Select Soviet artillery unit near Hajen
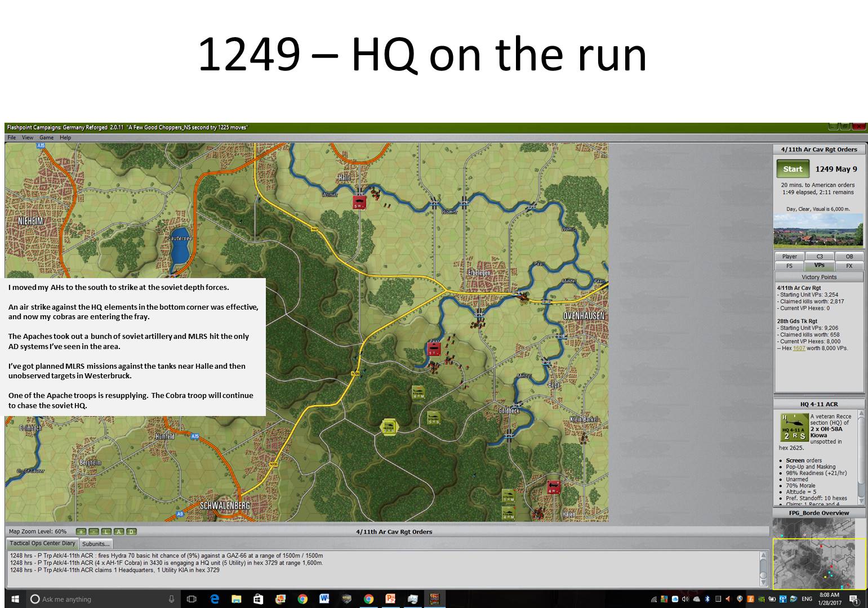Screen dimensions: 868x608 pos(553,487)
